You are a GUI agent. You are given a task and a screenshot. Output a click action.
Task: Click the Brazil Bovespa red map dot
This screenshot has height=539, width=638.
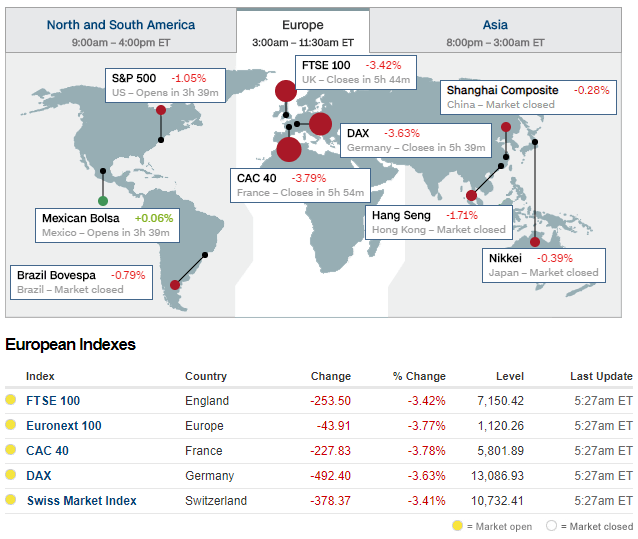click(175, 284)
